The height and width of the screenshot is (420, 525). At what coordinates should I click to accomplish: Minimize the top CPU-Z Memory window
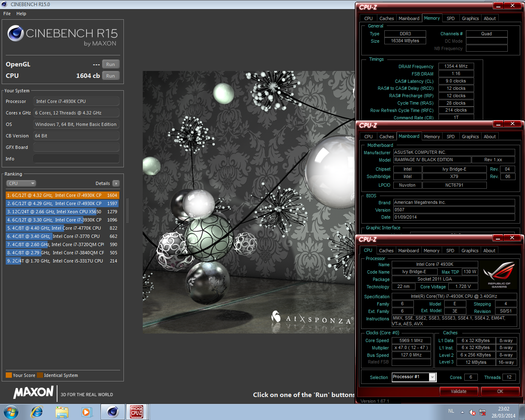tap(498, 6)
